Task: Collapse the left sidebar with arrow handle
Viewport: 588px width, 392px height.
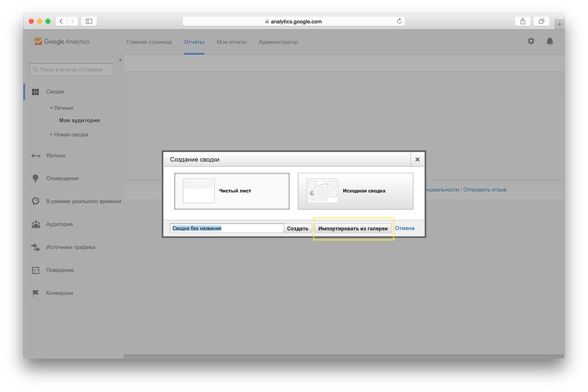Action: click(120, 60)
